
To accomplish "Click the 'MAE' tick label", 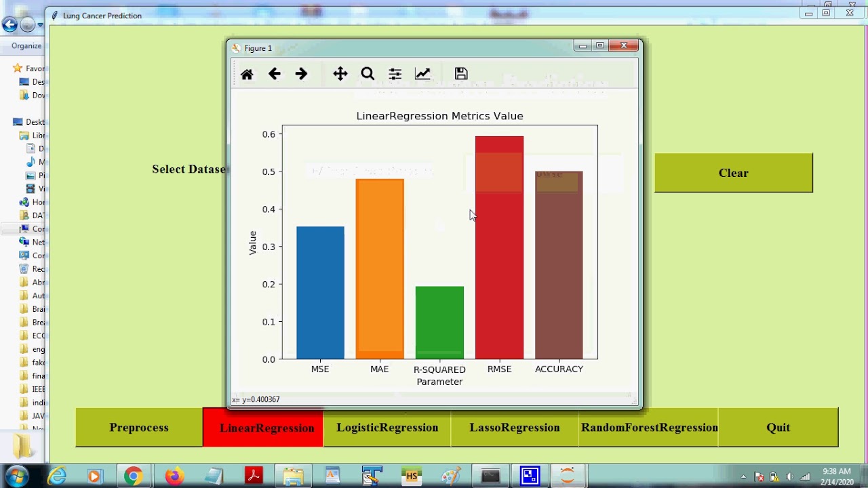I will (x=380, y=369).
